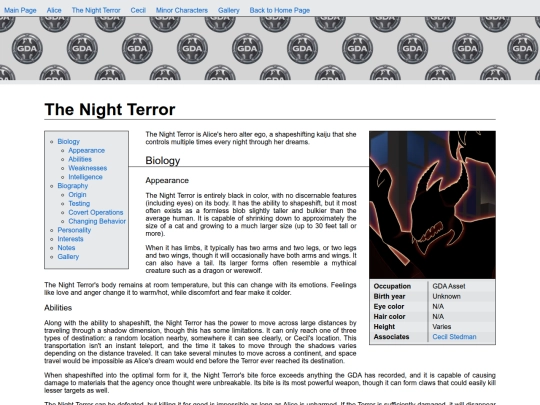Jump to Notes in table of contents
Viewport: 540px width, 405px height.
[x=66, y=248]
